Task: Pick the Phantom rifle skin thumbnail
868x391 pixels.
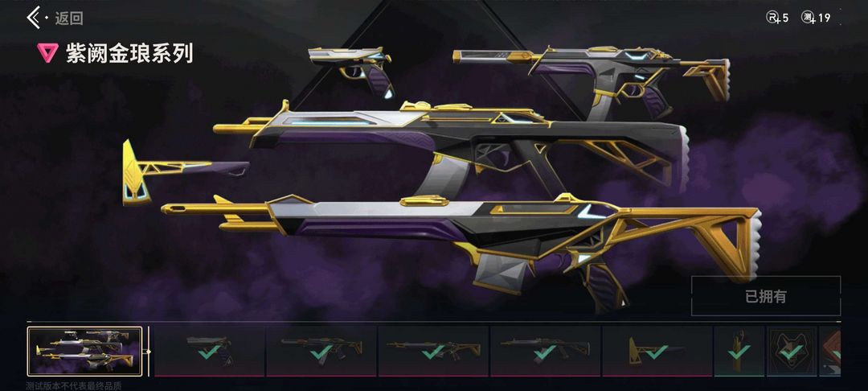Action: (545, 351)
